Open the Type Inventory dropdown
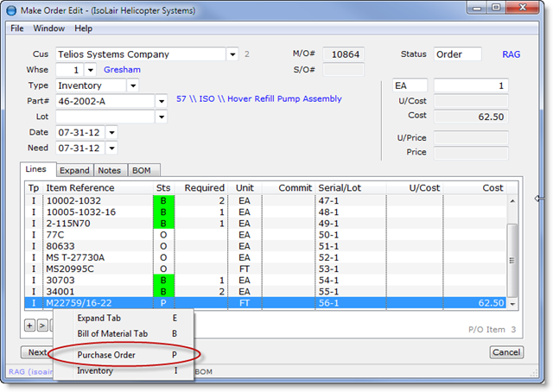This screenshot has height=392, width=553. (132, 85)
